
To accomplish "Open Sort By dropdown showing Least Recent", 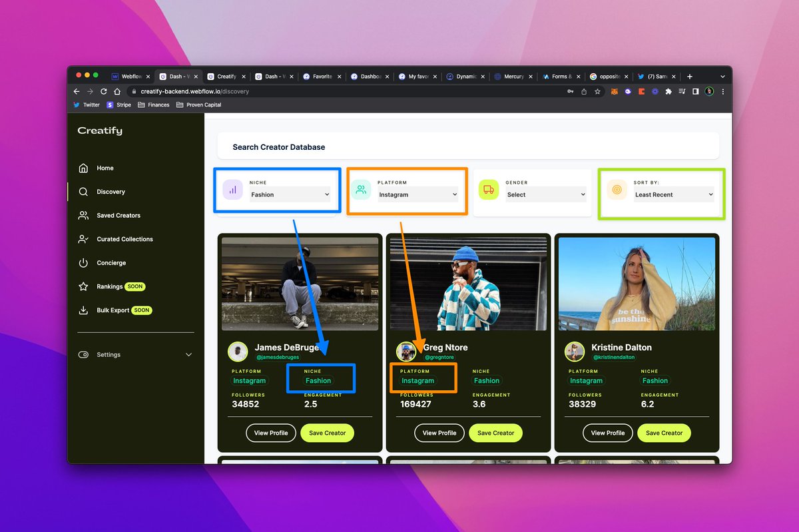I will click(x=674, y=194).
